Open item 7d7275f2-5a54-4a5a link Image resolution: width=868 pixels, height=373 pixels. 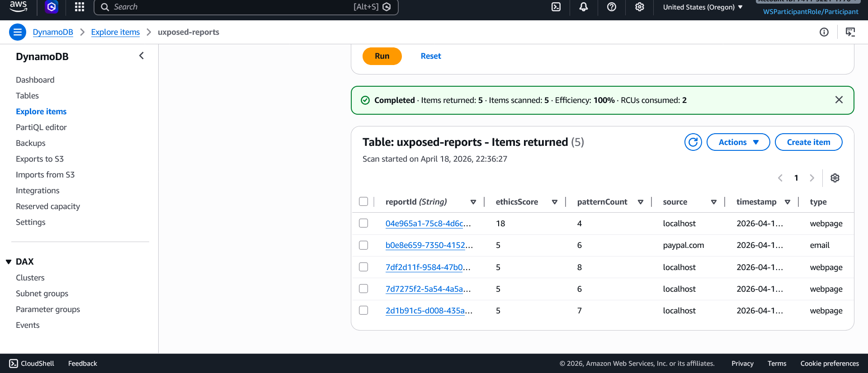pos(428,289)
